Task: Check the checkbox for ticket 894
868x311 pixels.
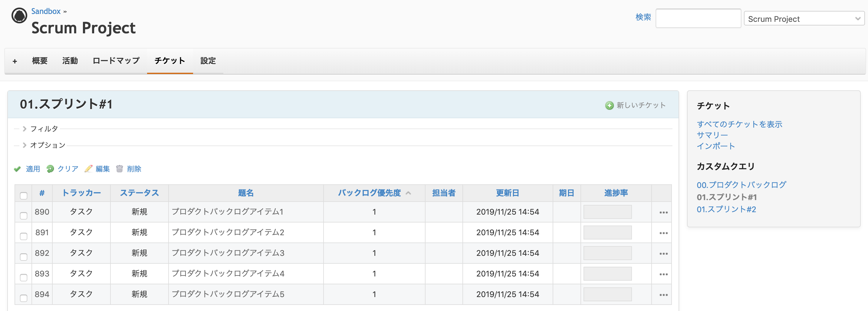Action: [x=24, y=298]
